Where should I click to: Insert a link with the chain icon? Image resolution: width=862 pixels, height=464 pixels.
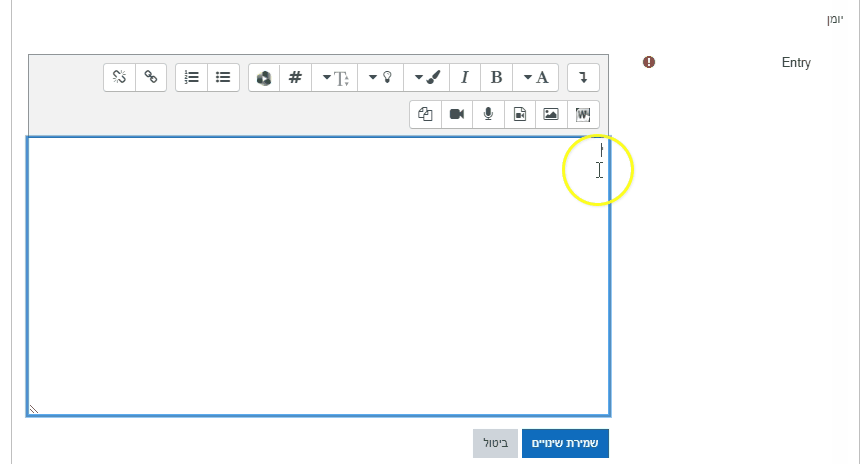tap(151, 78)
